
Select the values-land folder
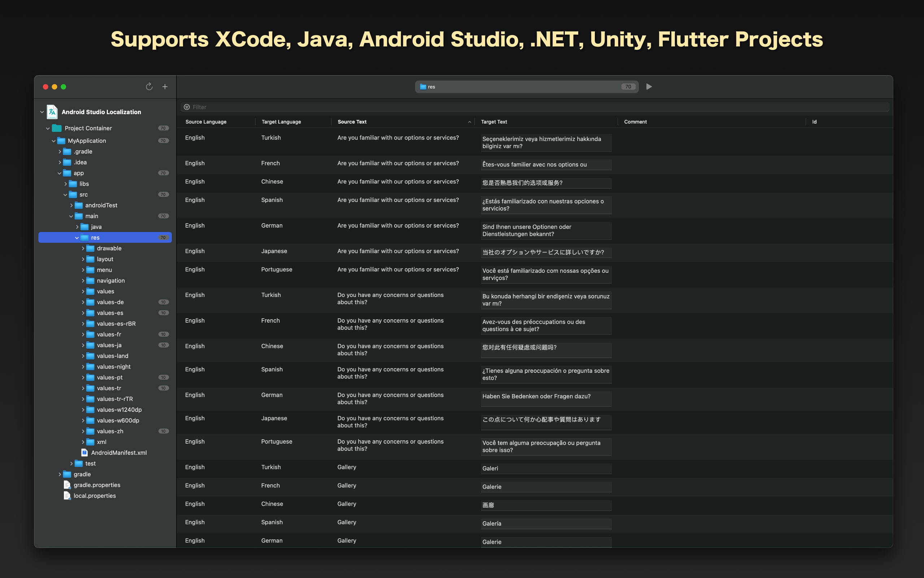[105, 355]
